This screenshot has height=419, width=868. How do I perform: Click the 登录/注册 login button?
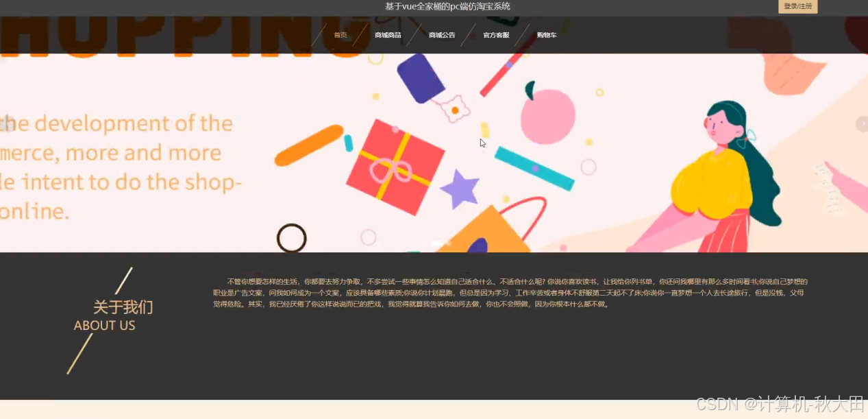pyautogui.click(x=797, y=6)
